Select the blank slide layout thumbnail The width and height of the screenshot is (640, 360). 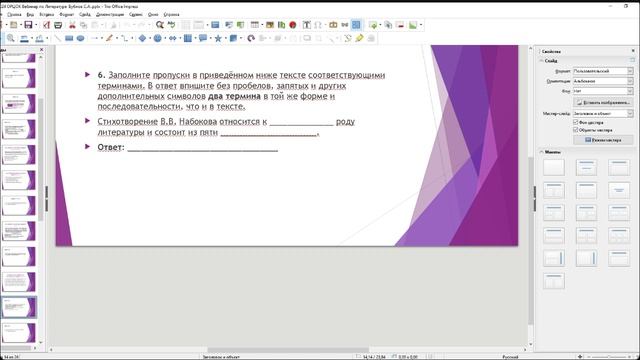pyautogui.click(x=554, y=168)
